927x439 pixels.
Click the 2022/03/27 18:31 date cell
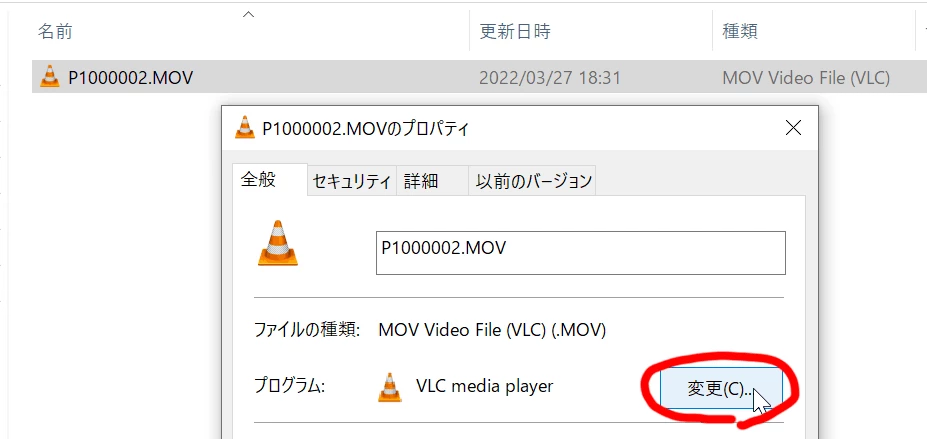pyautogui.click(x=550, y=77)
